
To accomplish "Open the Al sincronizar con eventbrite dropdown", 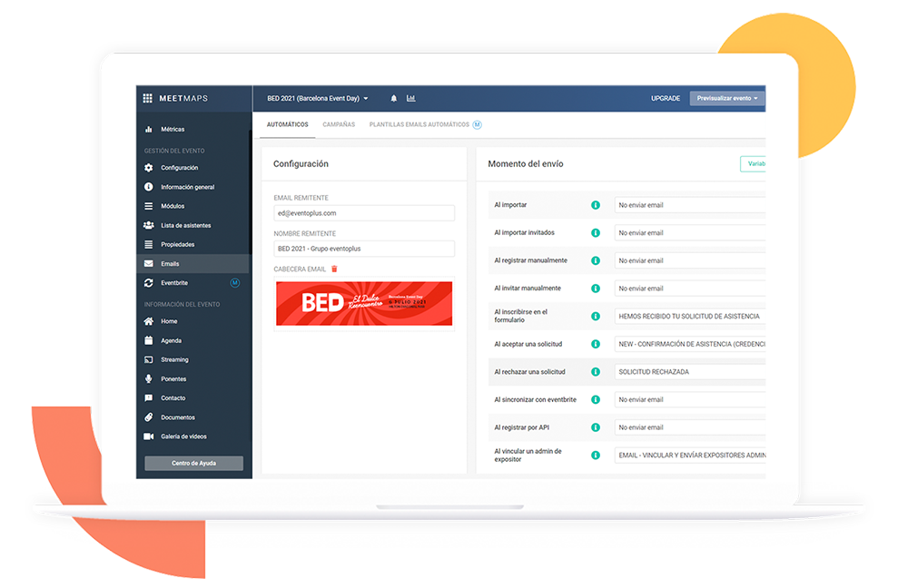I will click(x=690, y=399).
